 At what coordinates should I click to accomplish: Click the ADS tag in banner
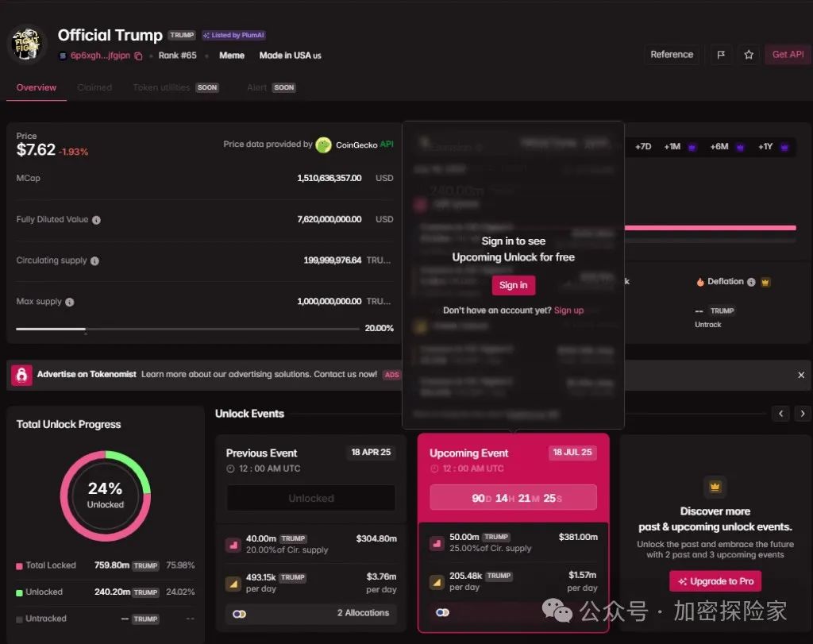coord(392,374)
